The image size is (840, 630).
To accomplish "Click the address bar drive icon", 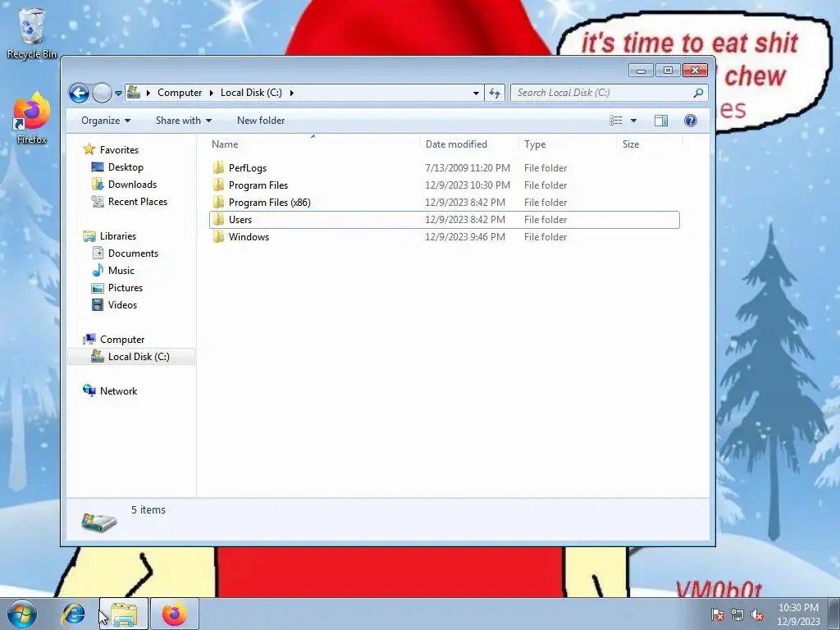I will (x=134, y=93).
